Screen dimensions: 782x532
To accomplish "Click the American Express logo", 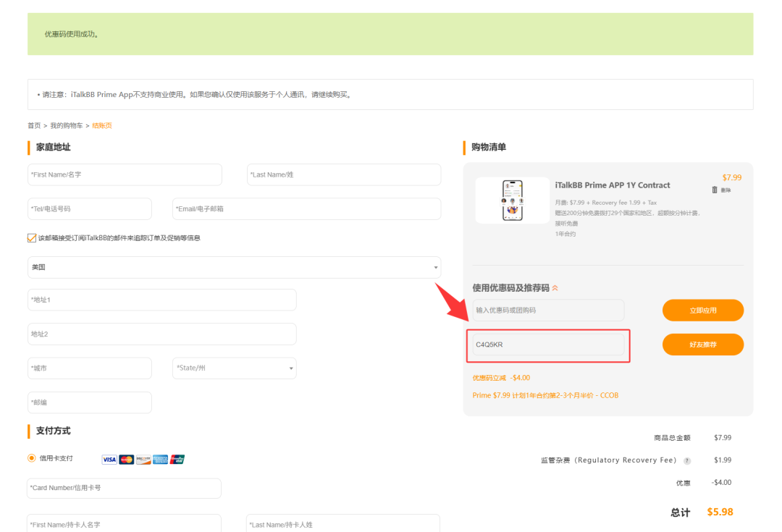I will pos(160,459).
